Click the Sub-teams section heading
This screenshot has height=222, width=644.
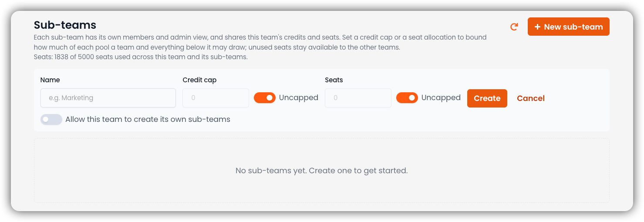[x=65, y=25]
